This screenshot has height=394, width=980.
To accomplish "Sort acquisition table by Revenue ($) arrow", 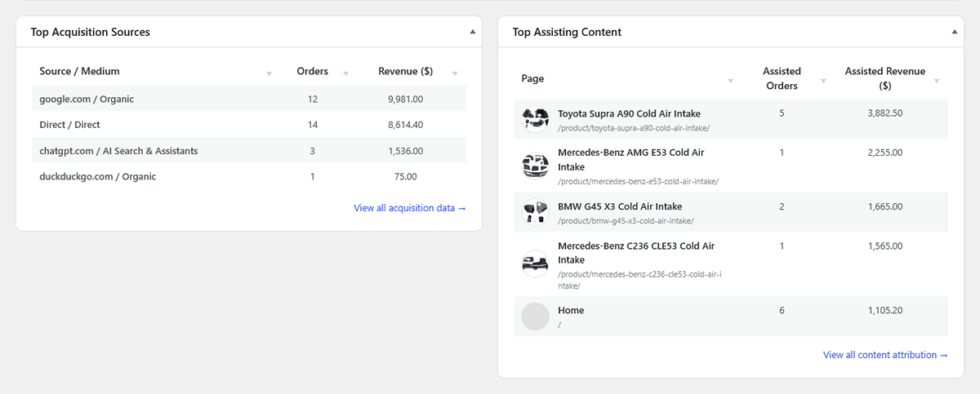I will coord(455,74).
